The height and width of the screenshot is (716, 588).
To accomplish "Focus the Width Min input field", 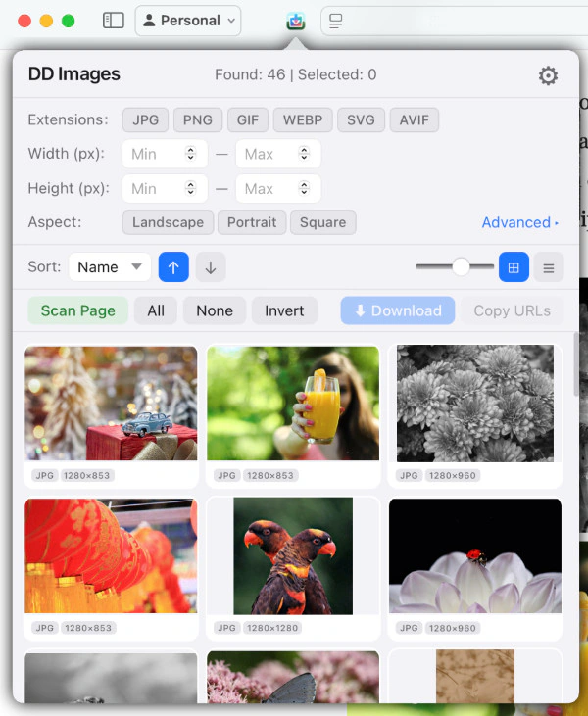I will point(165,154).
